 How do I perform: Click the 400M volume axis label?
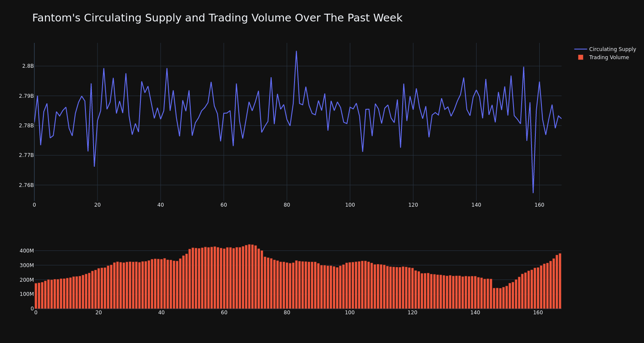point(27,251)
